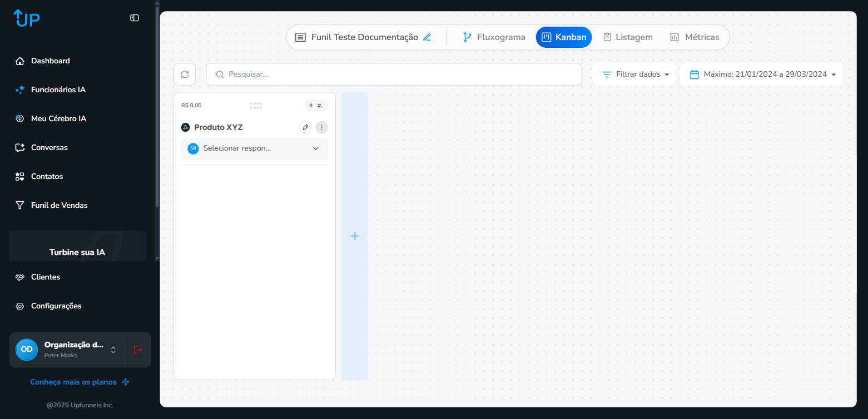The height and width of the screenshot is (419, 868).
Task: Open the Produto XYZ options menu
Action: [x=321, y=127]
